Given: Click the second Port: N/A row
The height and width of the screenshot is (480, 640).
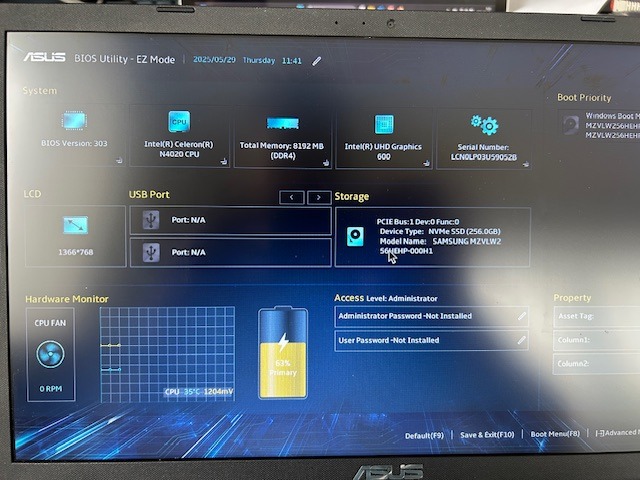Looking at the screenshot, I should tap(230, 253).
